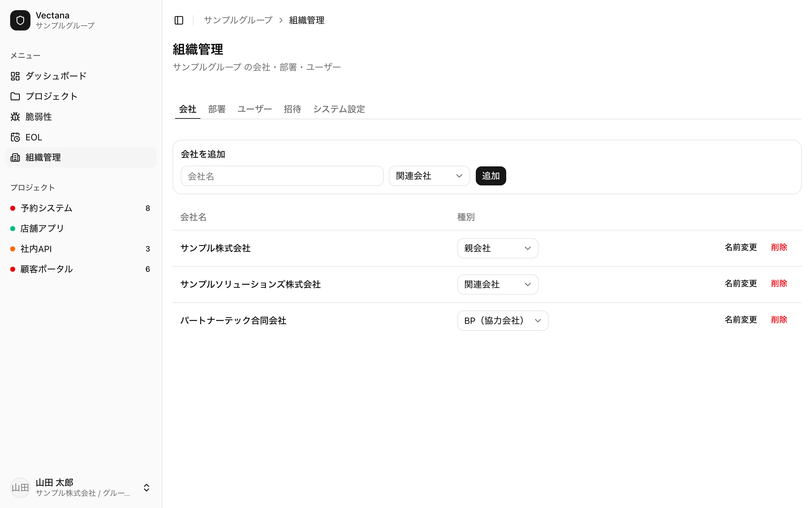The width and height of the screenshot is (812, 508).
Task: Click 名前変更 for サンプル株式会社
Action: [741, 247]
